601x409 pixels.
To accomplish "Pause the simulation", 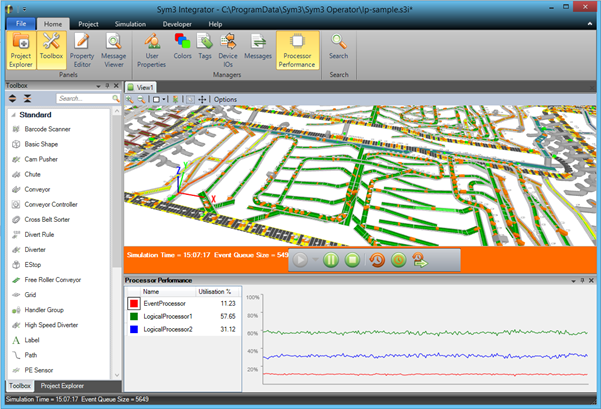I will tap(331, 260).
